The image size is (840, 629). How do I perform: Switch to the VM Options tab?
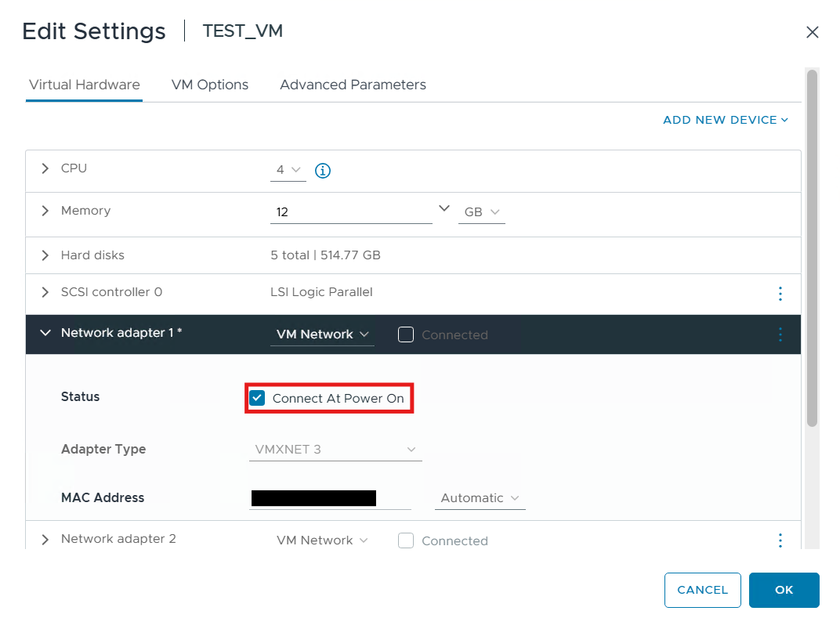(x=210, y=85)
